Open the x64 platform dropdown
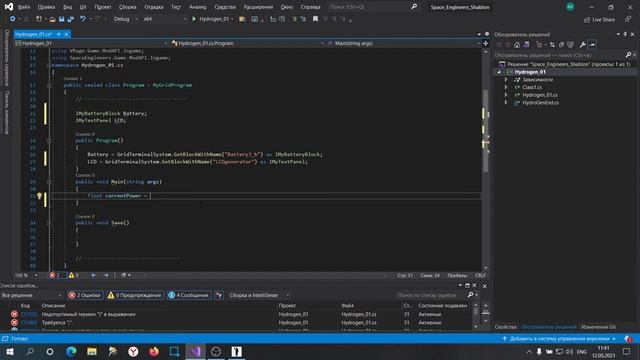The height and width of the screenshot is (360, 640). (x=164, y=19)
